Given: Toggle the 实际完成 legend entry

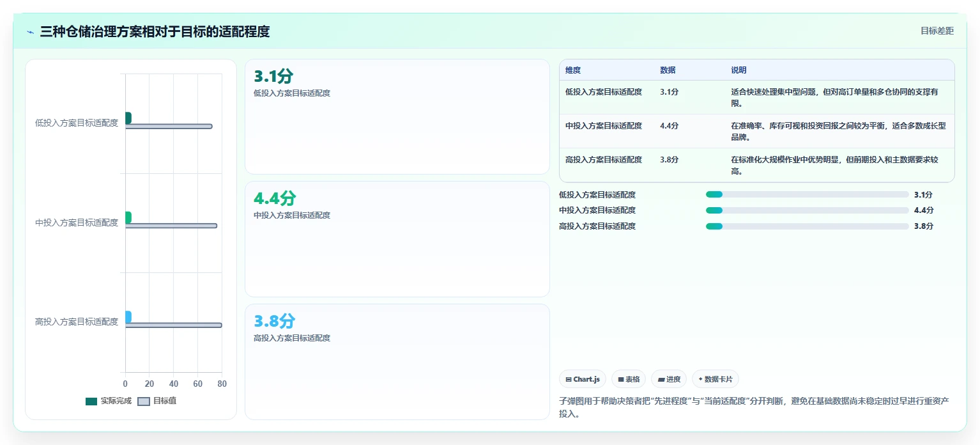Looking at the screenshot, I should tap(109, 401).
